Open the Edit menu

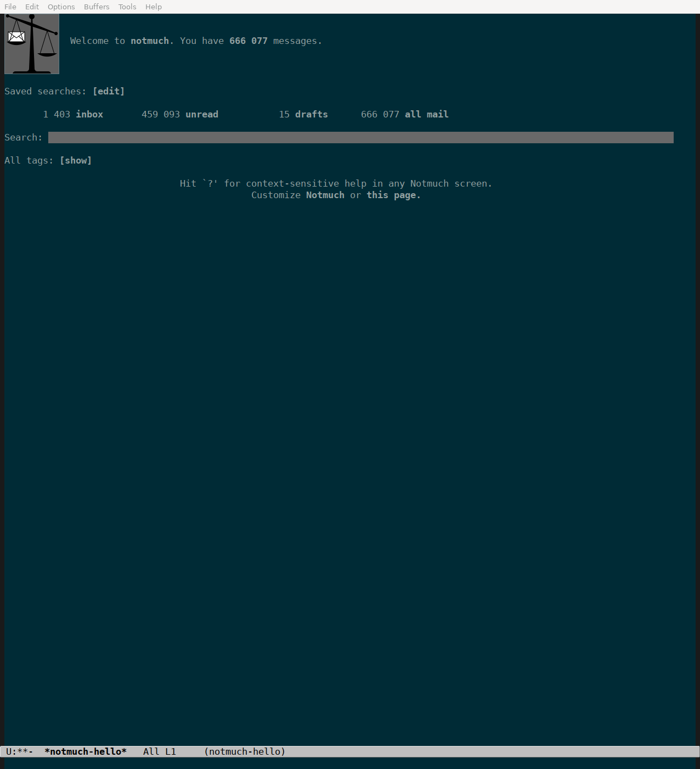(x=32, y=7)
